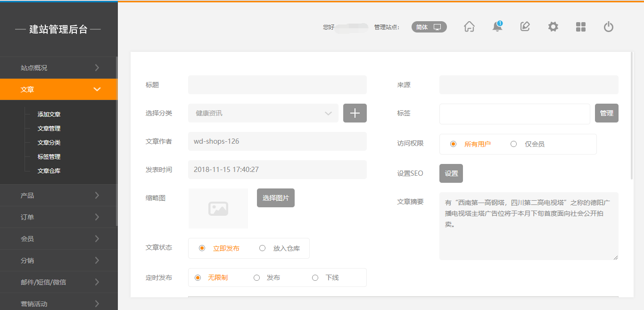644x310 pixels.
Task: Choose 下线 for scheduled publishing
Action: (315, 277)
